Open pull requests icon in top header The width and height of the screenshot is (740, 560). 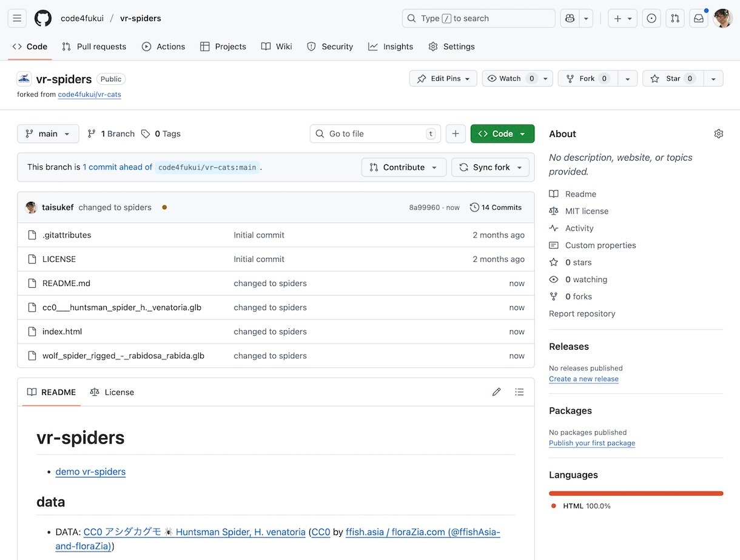click(675, 18)
